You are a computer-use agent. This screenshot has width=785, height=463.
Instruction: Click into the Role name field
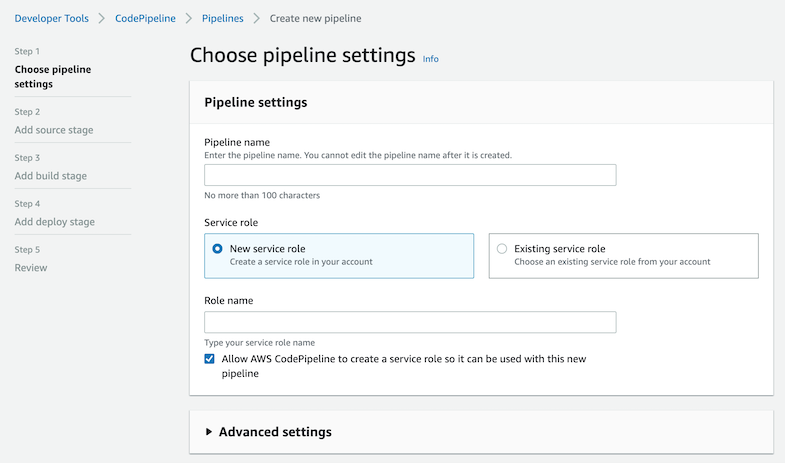pyautogui.click(x=410, y=322)
